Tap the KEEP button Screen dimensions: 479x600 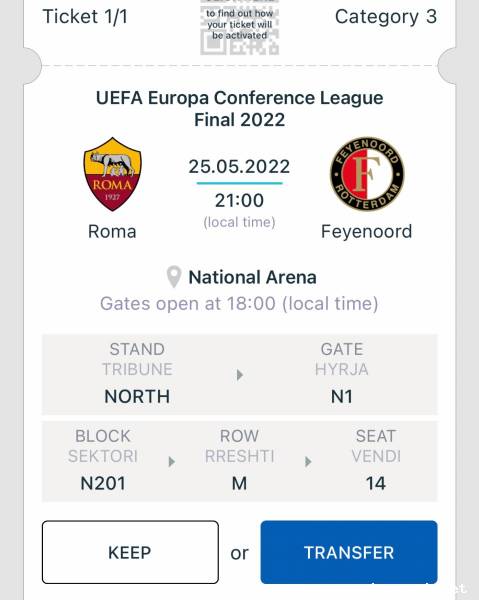pos(130,552)
